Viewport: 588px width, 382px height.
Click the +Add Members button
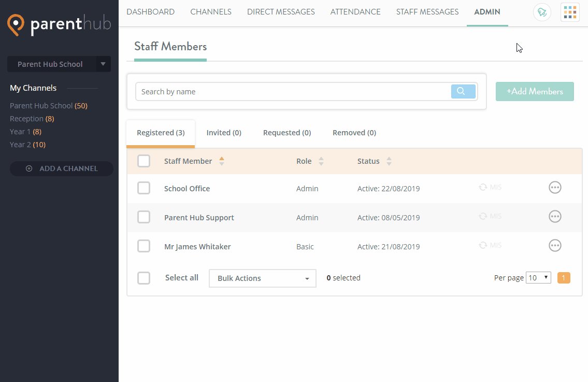535,92
